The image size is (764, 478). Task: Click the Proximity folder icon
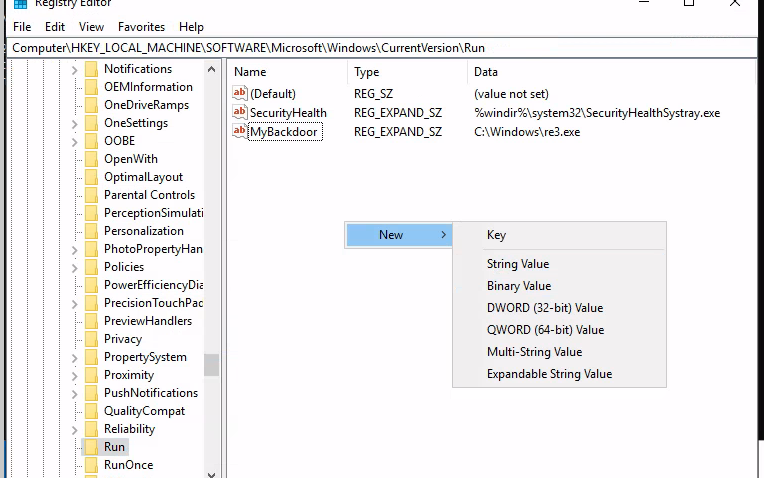coord(91,376)
